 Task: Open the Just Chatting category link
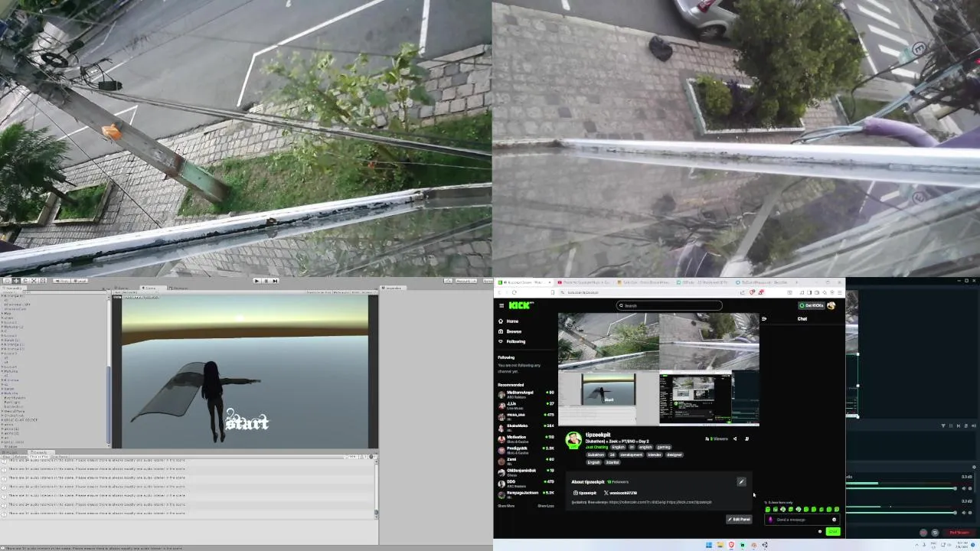coord(596,447)
